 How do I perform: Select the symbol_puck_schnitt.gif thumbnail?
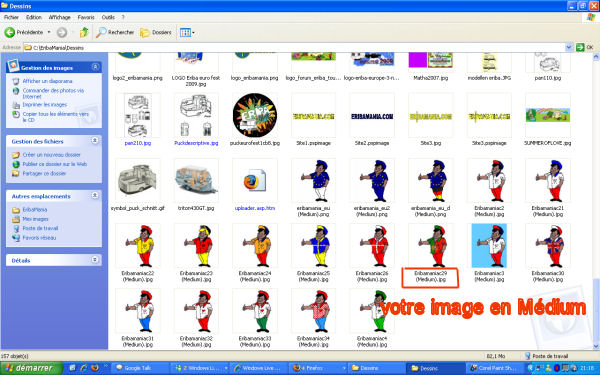138,180
